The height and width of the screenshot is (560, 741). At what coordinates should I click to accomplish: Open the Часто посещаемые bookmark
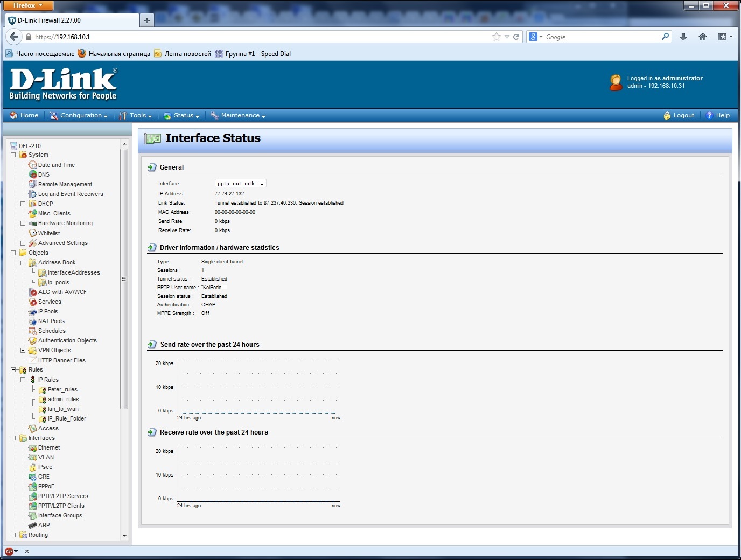click(40, 53)
